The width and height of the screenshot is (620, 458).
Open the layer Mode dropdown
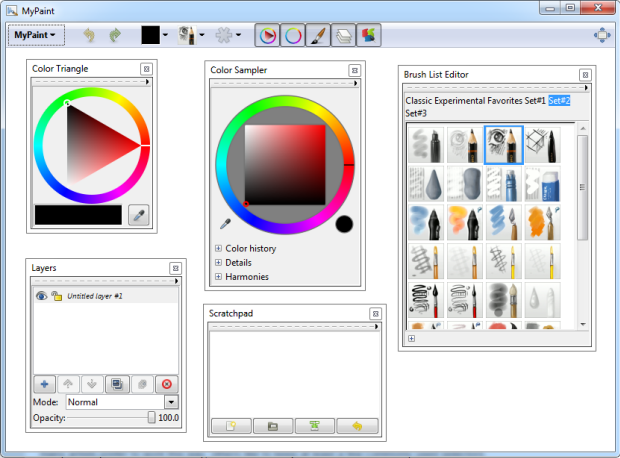tap(170, 401)
